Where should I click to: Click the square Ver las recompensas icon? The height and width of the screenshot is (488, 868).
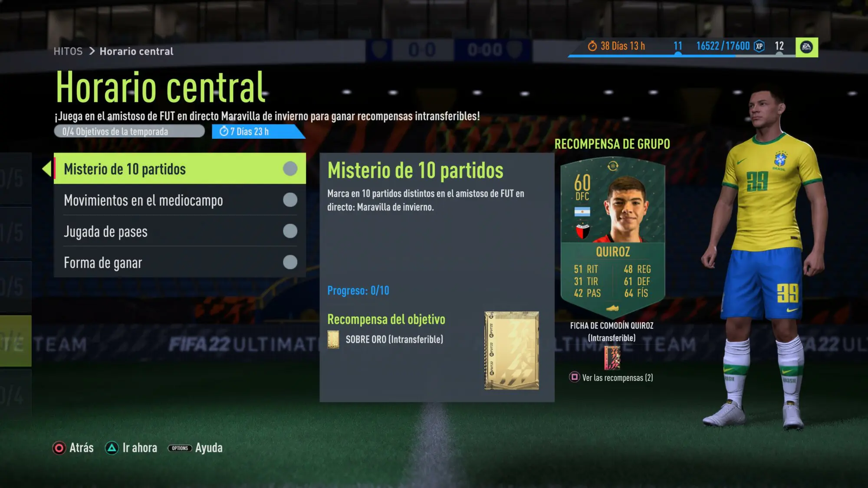click(x=574, y=377)
